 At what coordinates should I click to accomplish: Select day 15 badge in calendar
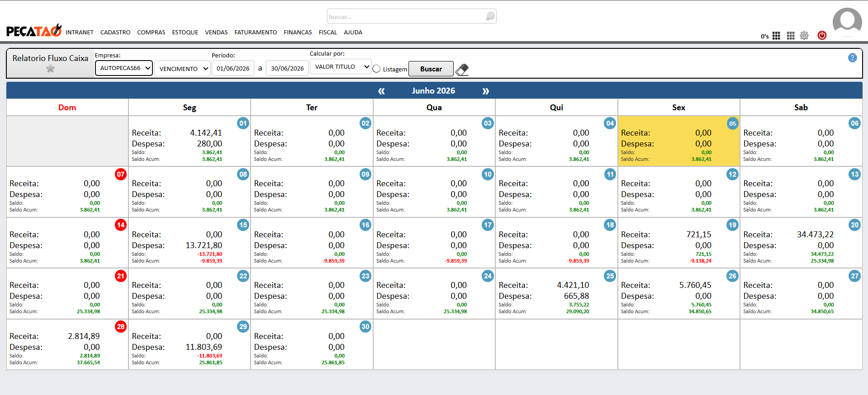[x=243, y=225]
